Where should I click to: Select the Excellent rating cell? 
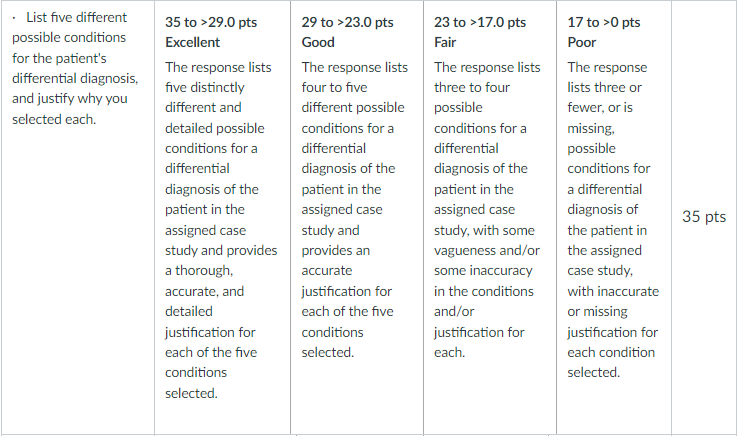pos(222,217)
